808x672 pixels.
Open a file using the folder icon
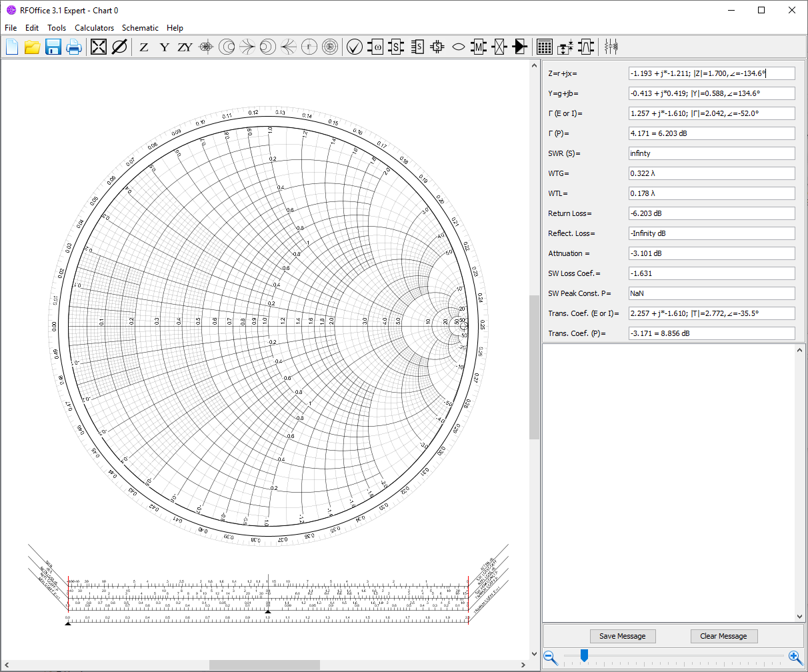pos(32,47)
